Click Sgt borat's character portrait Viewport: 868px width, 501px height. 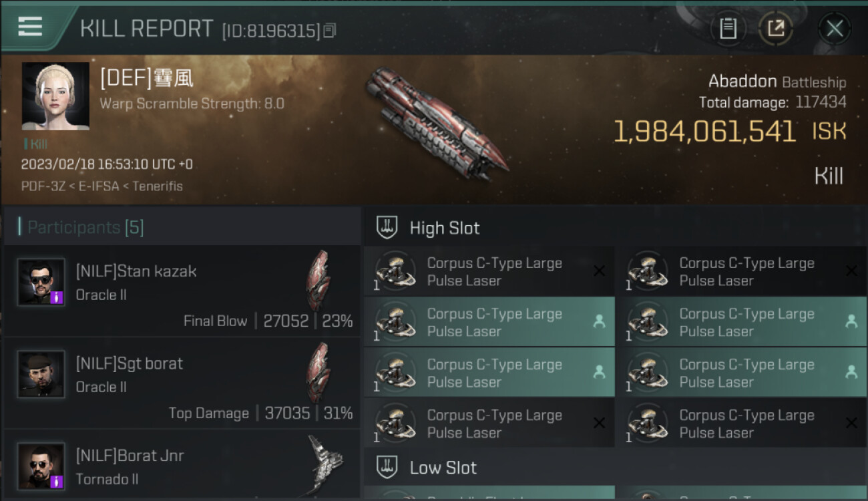pos(41,375)
